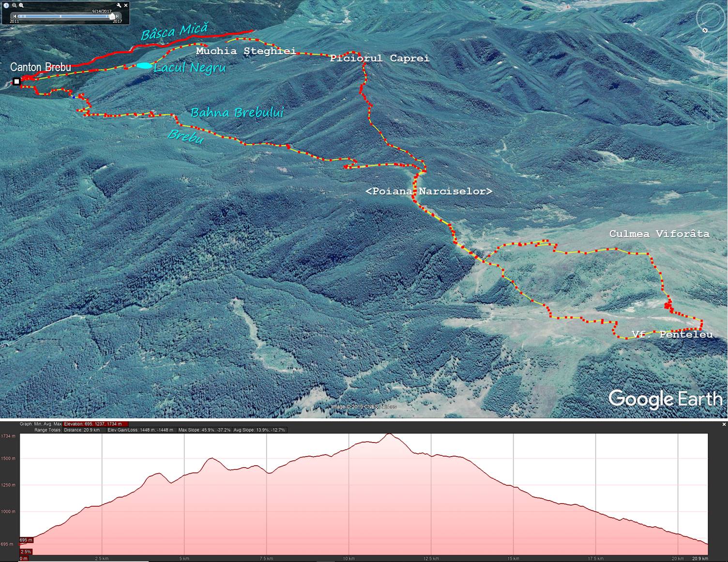Screen dimensions: 728x562
Task: Close the elevation profile panel
Action: coord(724,424)
